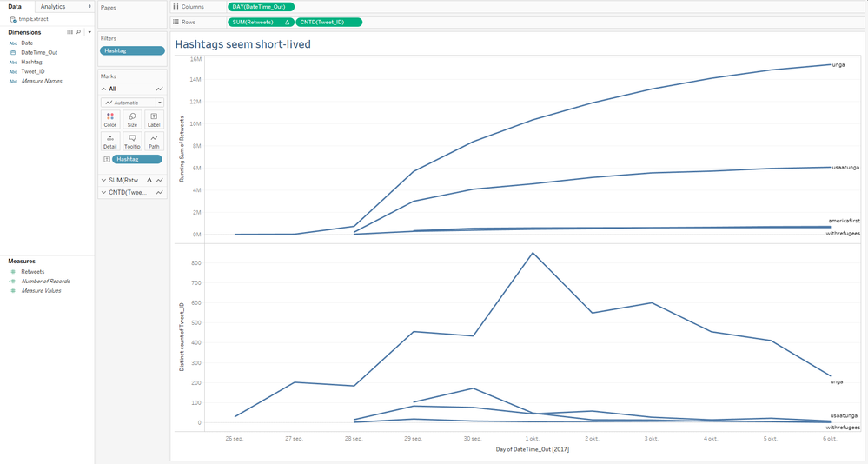Click the Abc icon next to Measure Names
The width and height of the screenshot is (868, 464).
[13, 81]
